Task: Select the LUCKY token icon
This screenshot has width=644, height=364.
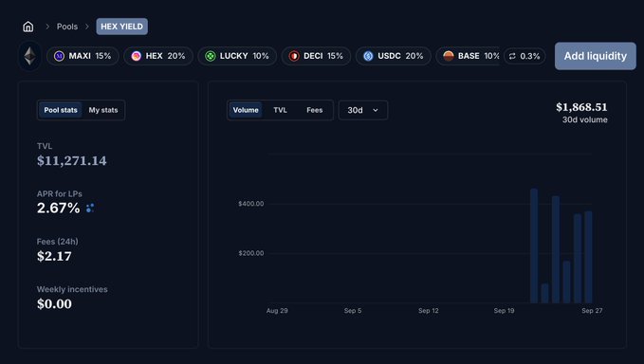Action: [211, 56]
